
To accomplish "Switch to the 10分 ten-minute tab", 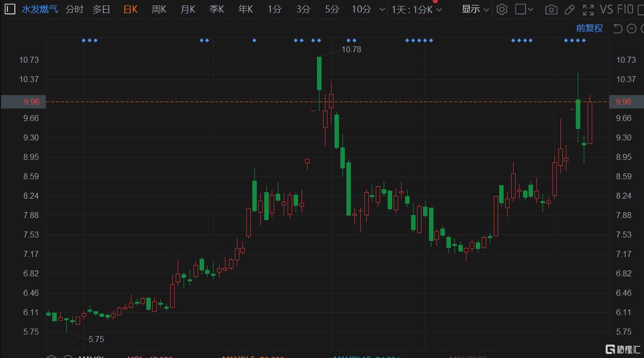I will pyautogui.click(x=361, y=9).
